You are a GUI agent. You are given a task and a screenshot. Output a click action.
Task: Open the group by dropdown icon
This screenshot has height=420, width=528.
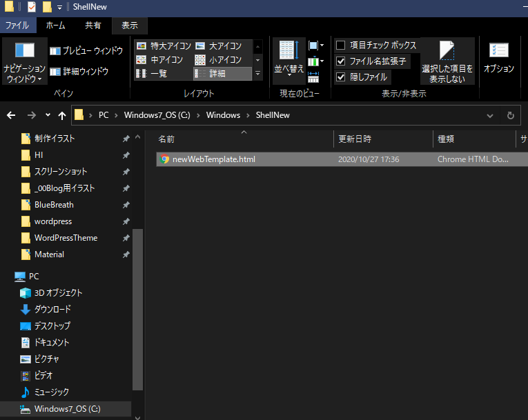[x=316, y=46]
